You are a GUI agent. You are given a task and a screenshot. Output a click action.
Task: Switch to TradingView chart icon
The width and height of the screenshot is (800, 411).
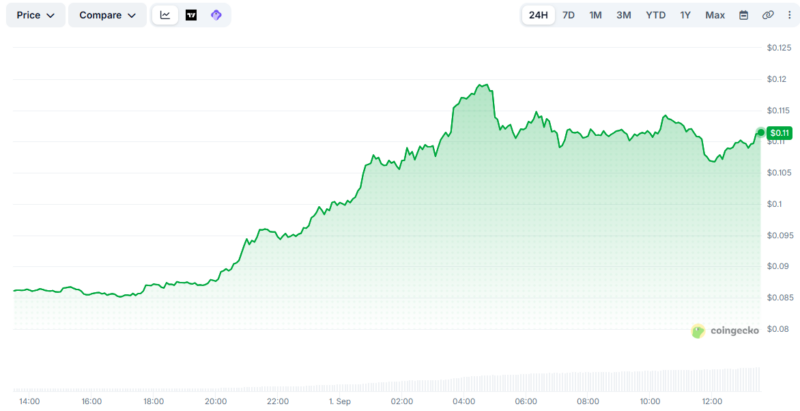pos(191,15)
